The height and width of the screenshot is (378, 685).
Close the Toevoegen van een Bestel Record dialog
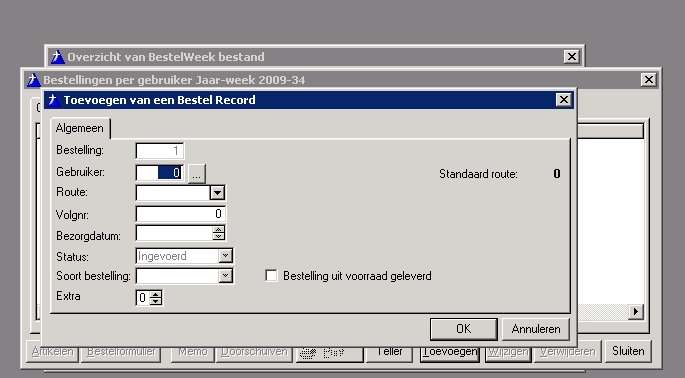click(564, 100)
